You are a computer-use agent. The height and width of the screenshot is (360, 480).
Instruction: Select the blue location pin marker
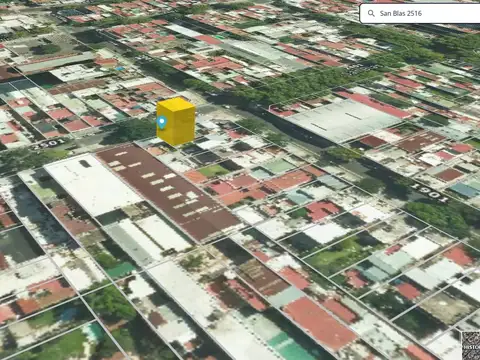coord(162,123)
